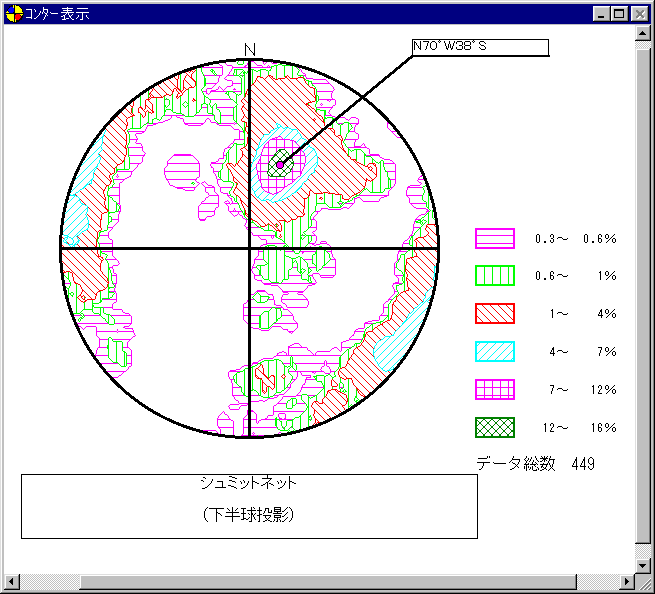This screenshot has height=594, width=655.
Task: Click the シュミットネット caption text
Action: [249, 483]
